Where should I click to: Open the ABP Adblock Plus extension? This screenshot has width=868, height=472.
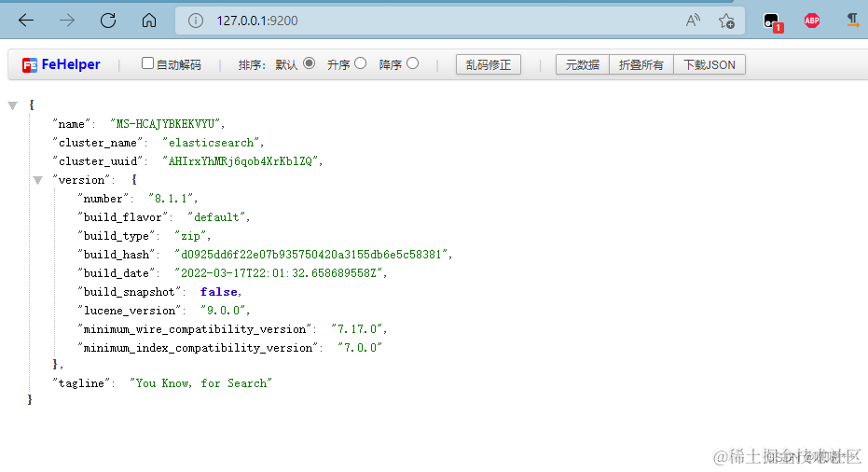[x=812, y=21]
